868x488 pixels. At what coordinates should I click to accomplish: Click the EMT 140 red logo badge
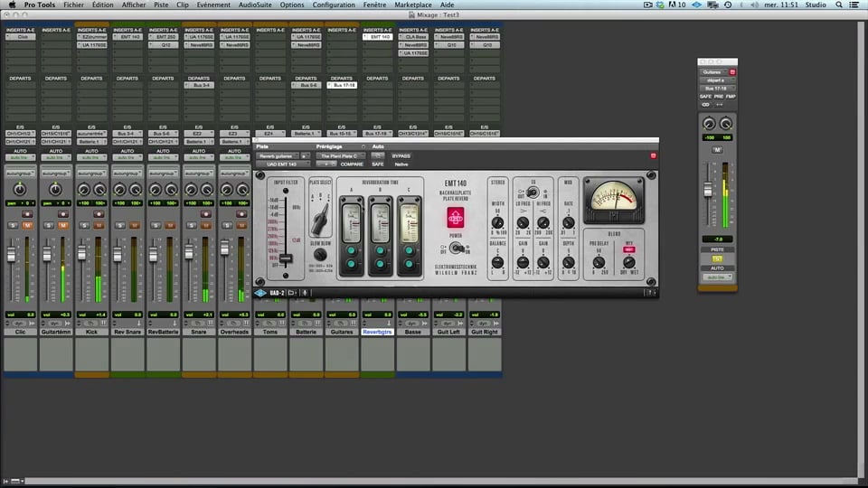tap(456, 218)
